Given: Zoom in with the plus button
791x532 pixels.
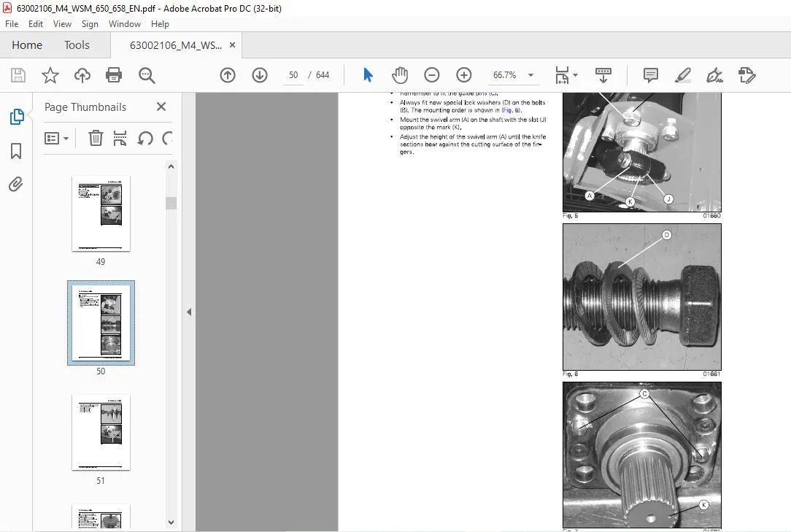Looking at the screenshot, I should [463, 75].
